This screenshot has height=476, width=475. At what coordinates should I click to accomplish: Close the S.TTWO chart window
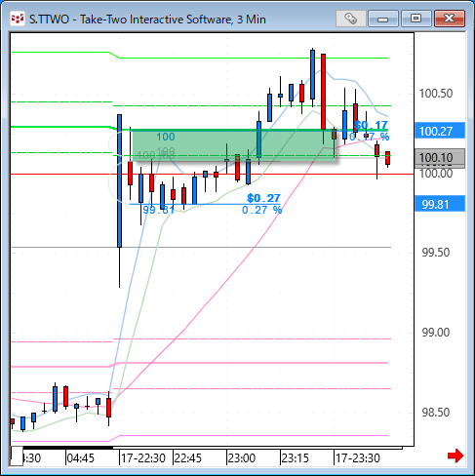click(450, 19)
